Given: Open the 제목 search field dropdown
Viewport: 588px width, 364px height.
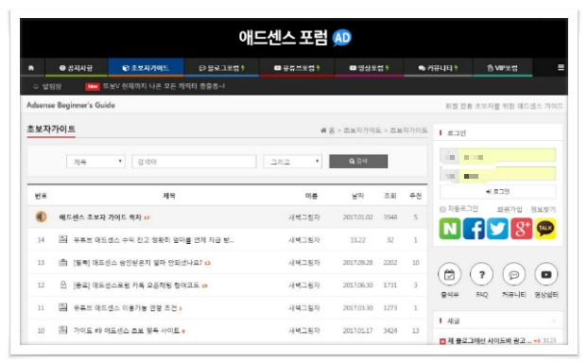Looking at the screenshot, I should coord(95,162).
